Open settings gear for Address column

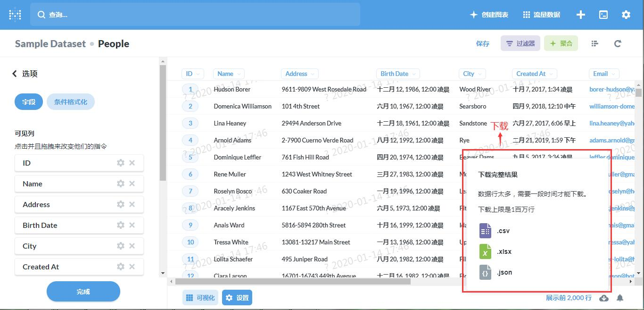(121, 204)
